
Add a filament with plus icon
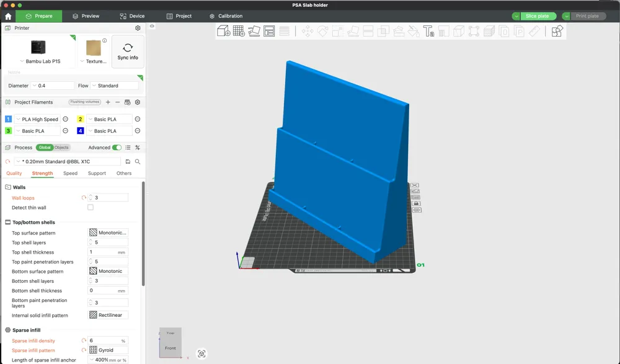click(108, 102)
